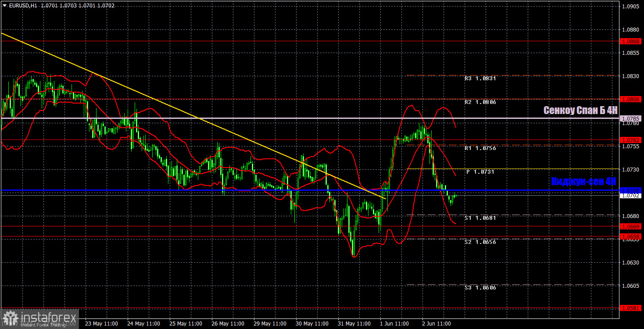Select the yellow descending trendline
This screenshot has height=329, width=644.
click(193, 116)
